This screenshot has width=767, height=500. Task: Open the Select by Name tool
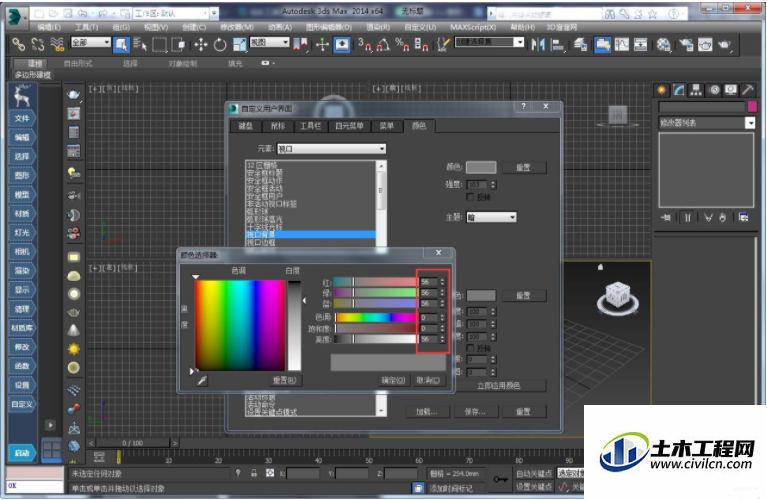pyautogui.click(x=140, y=45)
